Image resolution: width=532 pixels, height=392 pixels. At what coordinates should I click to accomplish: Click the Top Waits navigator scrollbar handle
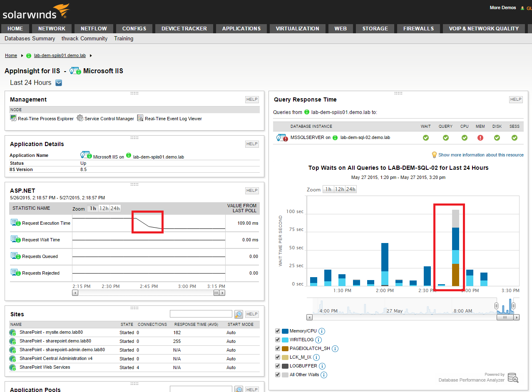point(505,317)
